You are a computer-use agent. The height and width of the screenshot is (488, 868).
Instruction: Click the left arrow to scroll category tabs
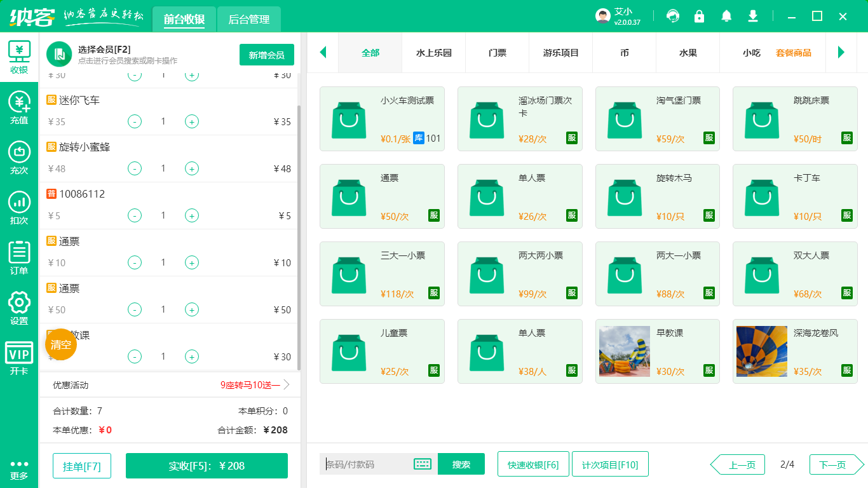(x=323, y=53)
